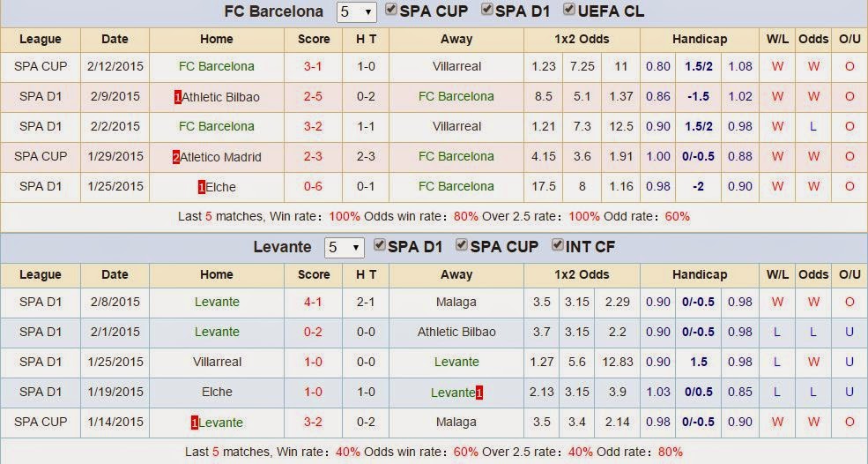The image size is (868, 464).
Task: Toggle UEFA CL checkbox for Barcelona
Action: (x=569, y=10)
